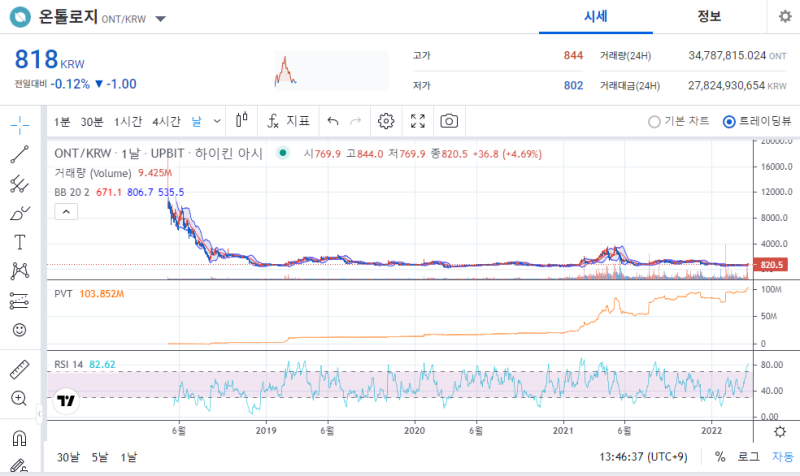Click the 거래량 (Volume) indicator legend
Viewport: 800px width, 476px height.
pyautogui.click(x=93, y=173)
